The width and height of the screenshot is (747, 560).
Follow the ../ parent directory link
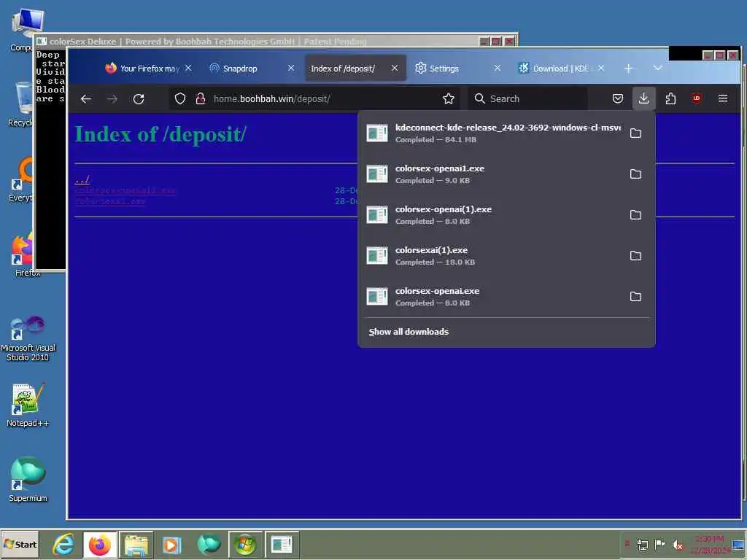click(x=82, y=179)
